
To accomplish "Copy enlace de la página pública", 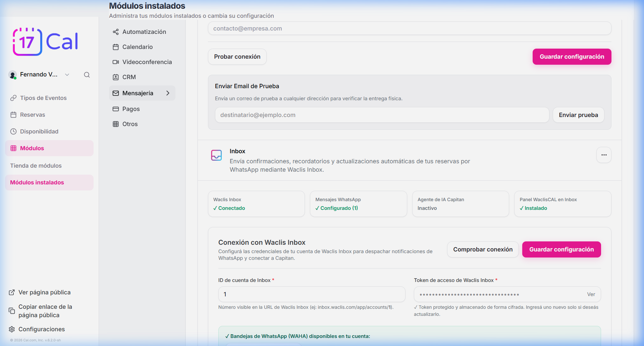I will (45, 311).
